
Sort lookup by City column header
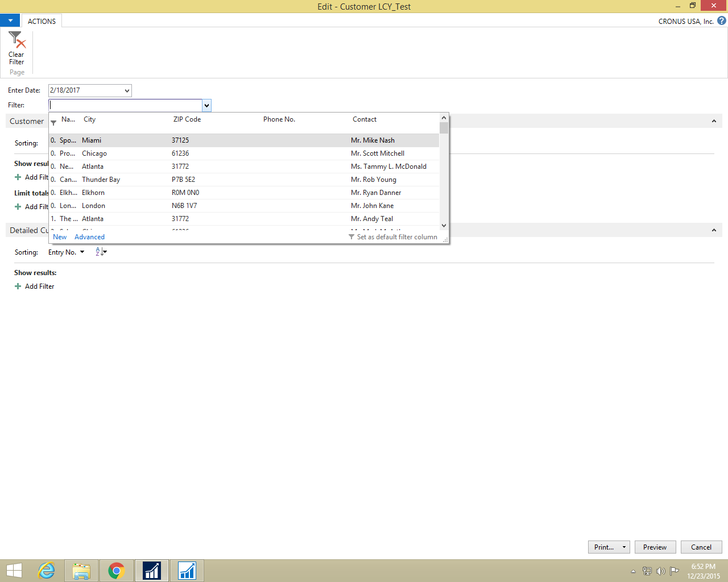89,119
